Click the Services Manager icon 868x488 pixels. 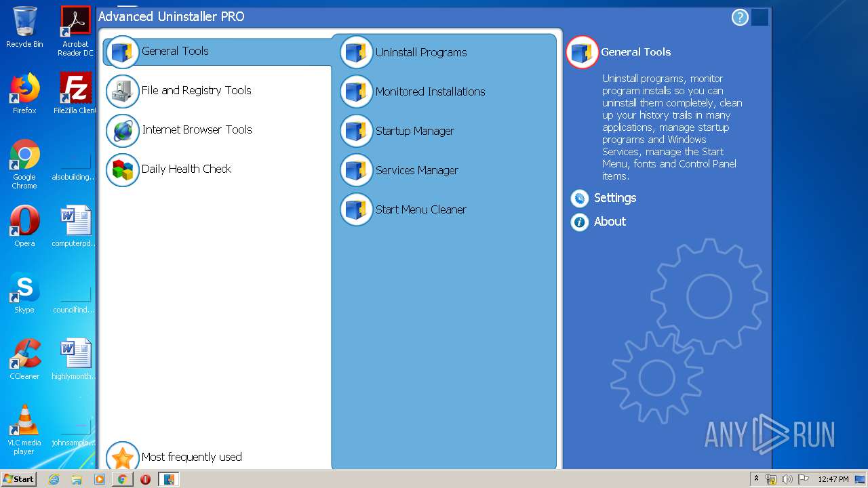[x=357, y=170]
